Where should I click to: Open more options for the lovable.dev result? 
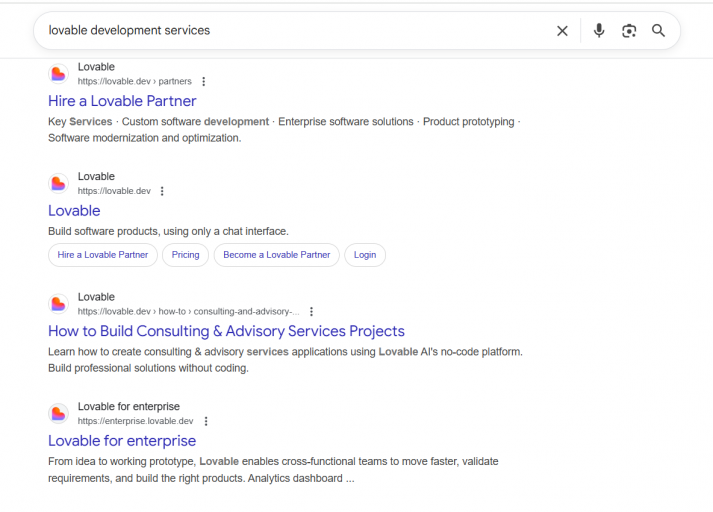[x=162, y=191]
